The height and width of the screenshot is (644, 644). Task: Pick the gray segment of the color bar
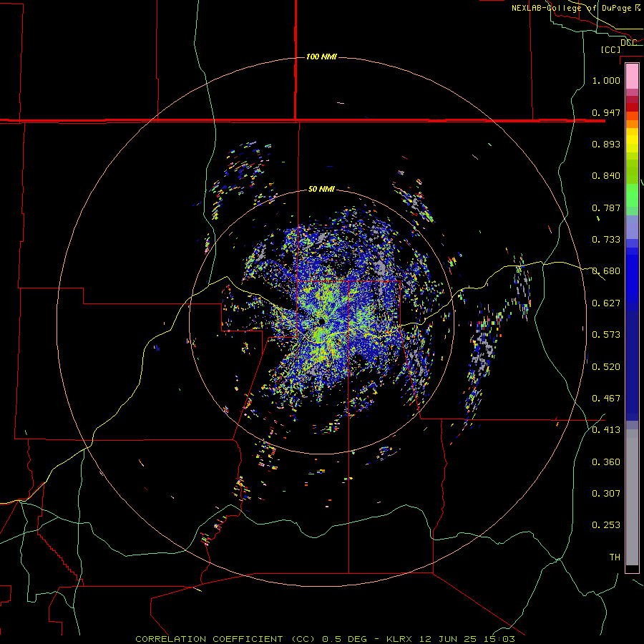pos(632,497)
